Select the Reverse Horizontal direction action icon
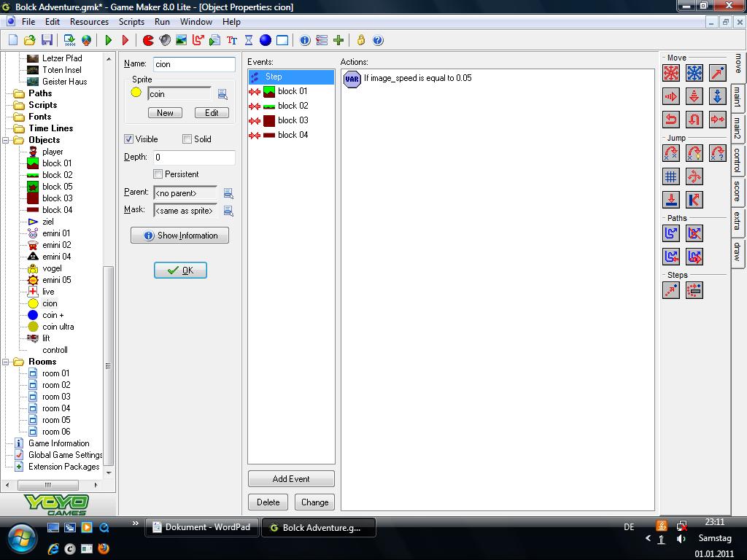The width and height of the screenshot is (747, 560). pos(671,119)
